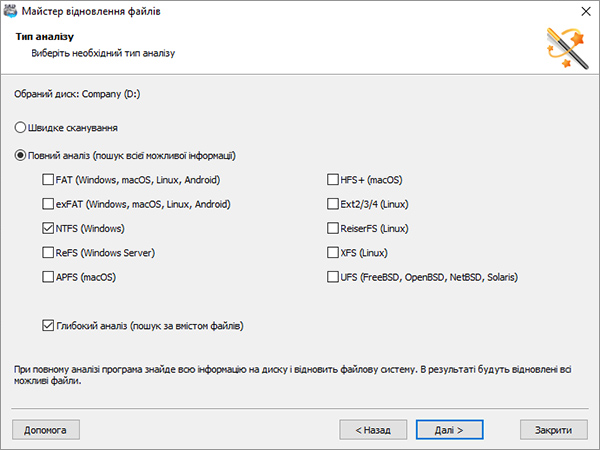This screenshot has height=450, width=600.
Task: Close the wizard window with X
Action: pyautogui.click(x=586, y=11)
